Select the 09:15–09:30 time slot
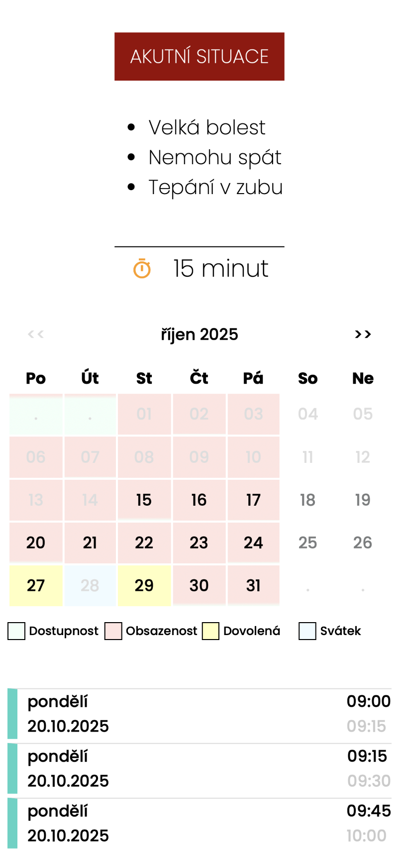Screen dimensions: 399x868 [199, 769]
